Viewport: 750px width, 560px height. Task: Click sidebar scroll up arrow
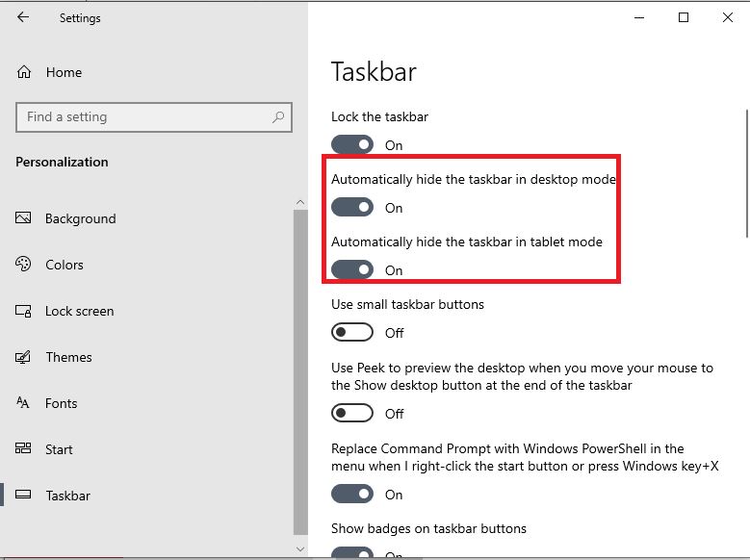tap(300, 202)
